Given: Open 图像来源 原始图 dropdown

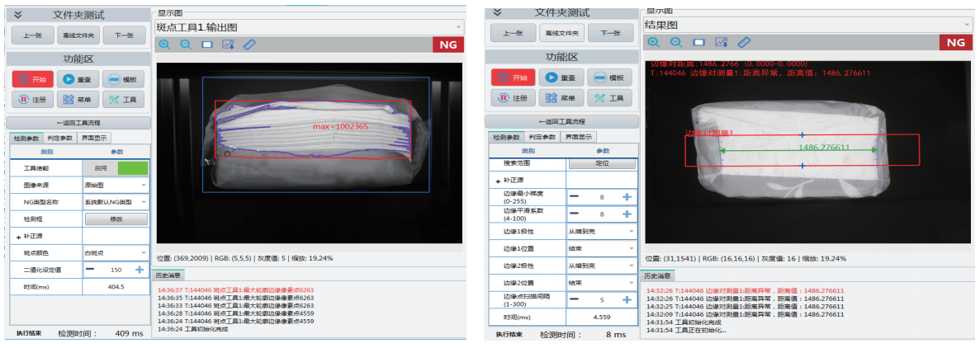Looking at the screenshot, I should pos(116,185).
